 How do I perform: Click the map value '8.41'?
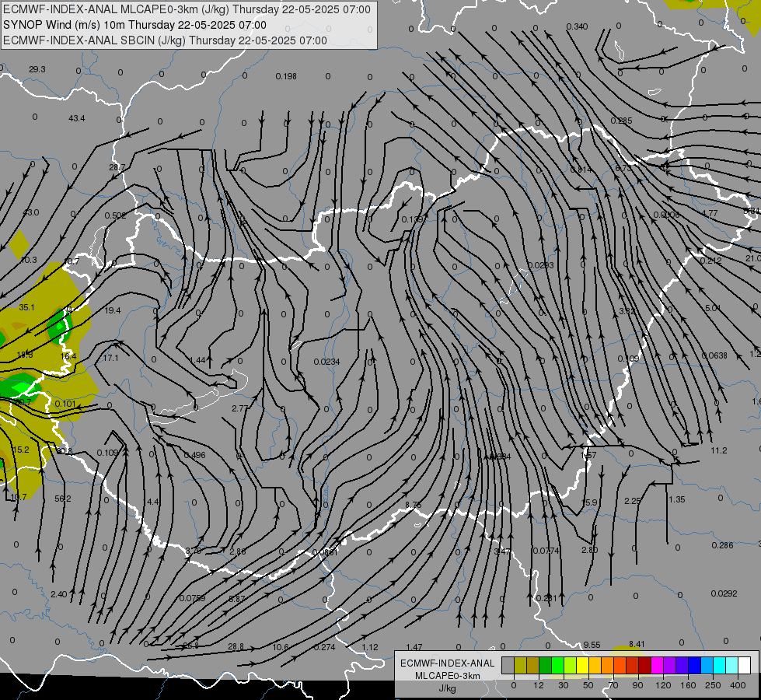pyautogui.click(x=637, y=644)
